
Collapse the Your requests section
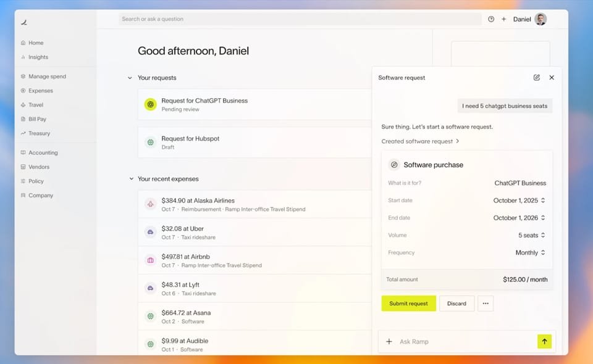(130, 78)
